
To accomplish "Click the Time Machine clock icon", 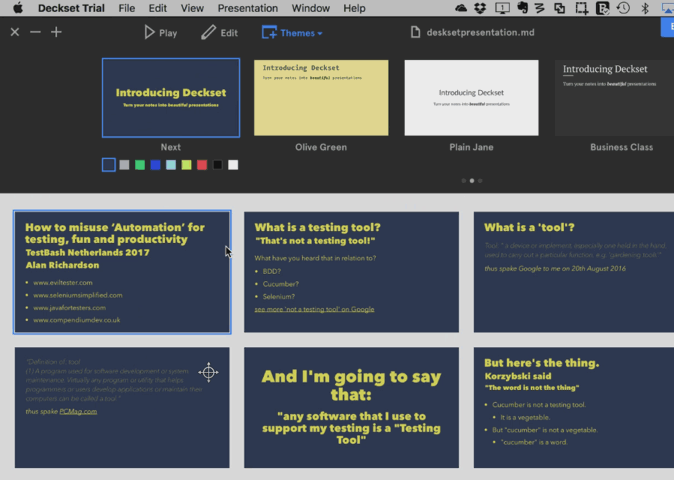I will [623, 8].
